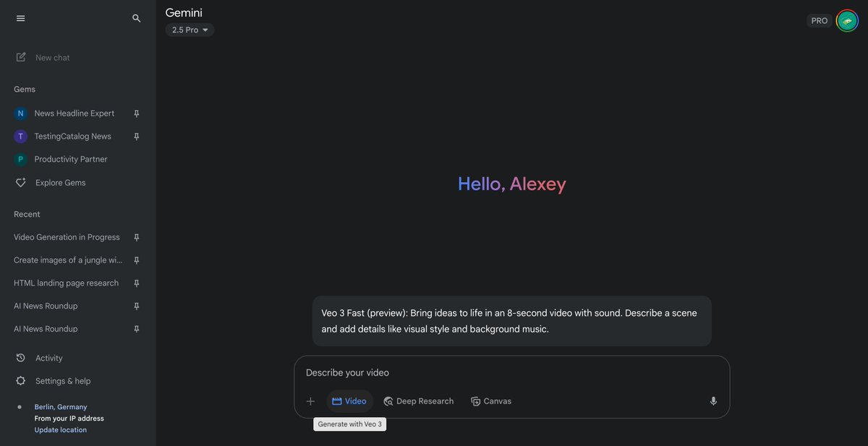Screen dimensions: 868x446
Task: Open the Activity menu item
Action: click(49, 358)
